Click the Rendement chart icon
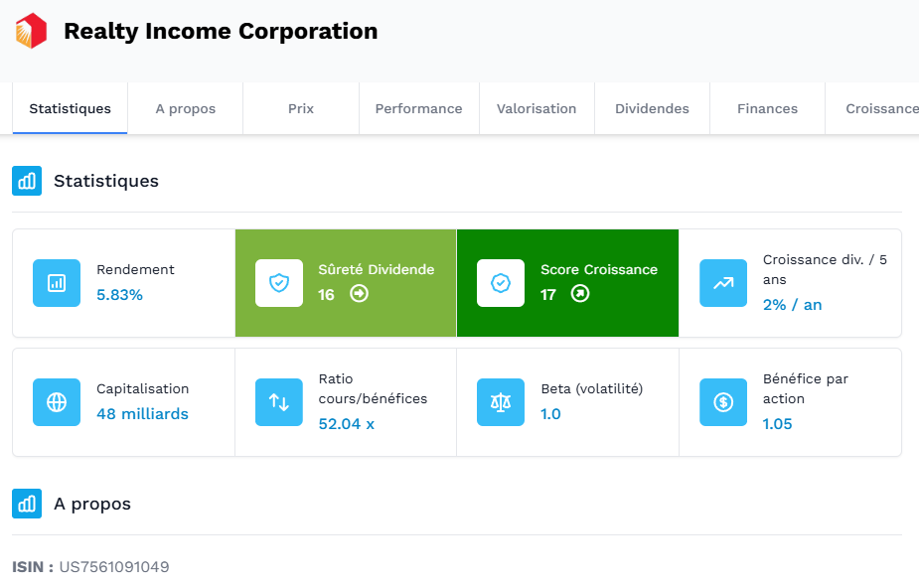Viewport: 919px width, 588px height. pos(57,283)
